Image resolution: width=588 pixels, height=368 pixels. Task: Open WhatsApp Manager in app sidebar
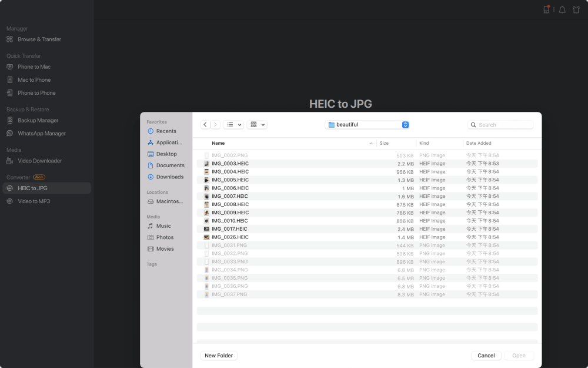[x=41, y=134]
